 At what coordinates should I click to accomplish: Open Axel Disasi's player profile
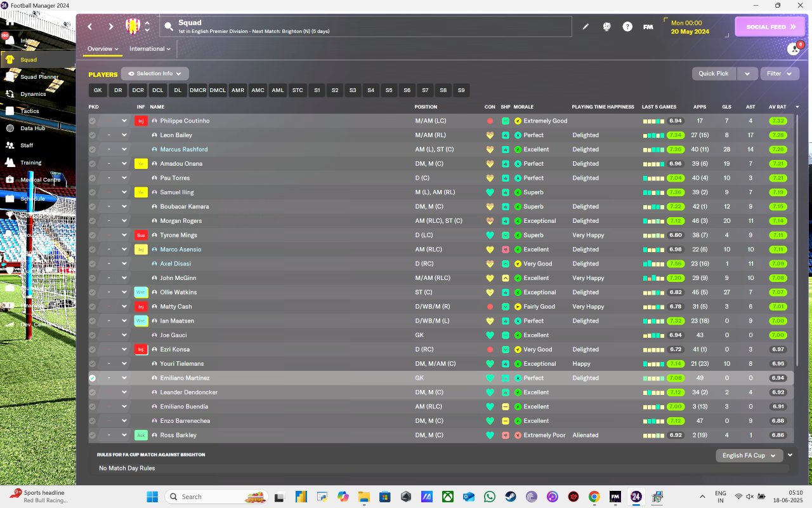(175, 264)
